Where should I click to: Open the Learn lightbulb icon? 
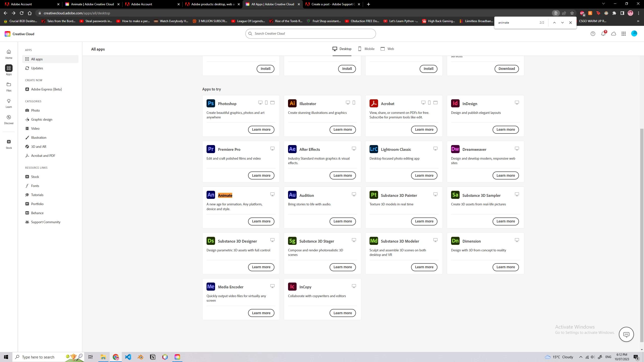[9, 103]
